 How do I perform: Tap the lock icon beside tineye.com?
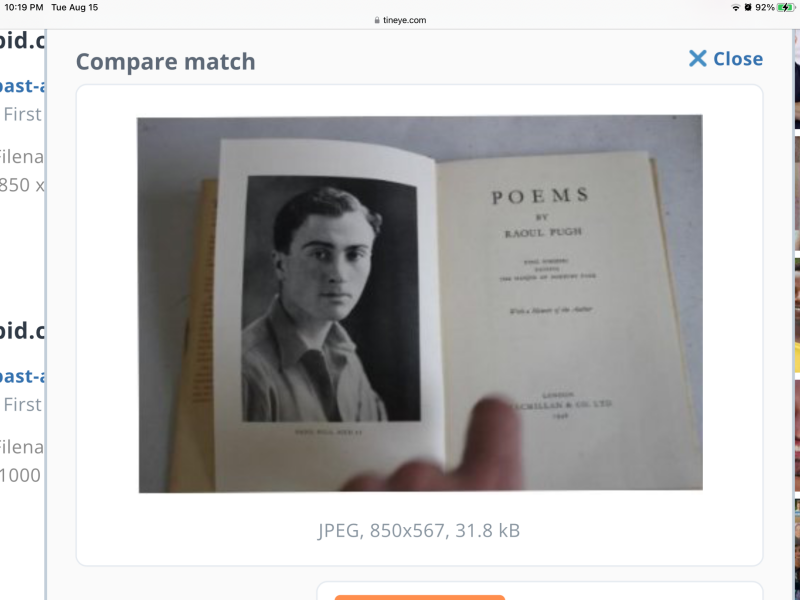point(377,20)
